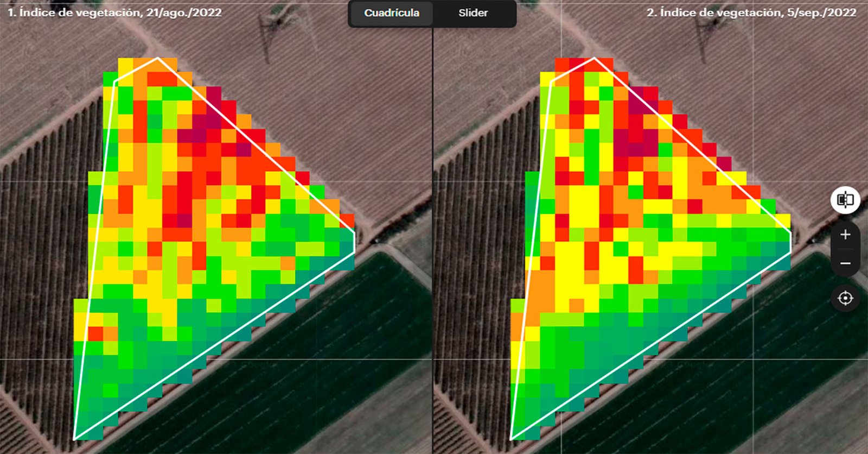Screen dimensions: 868x454
Task: Select top vertex of left field boundary
Action: pyautogui.click(x=158, y=58)
